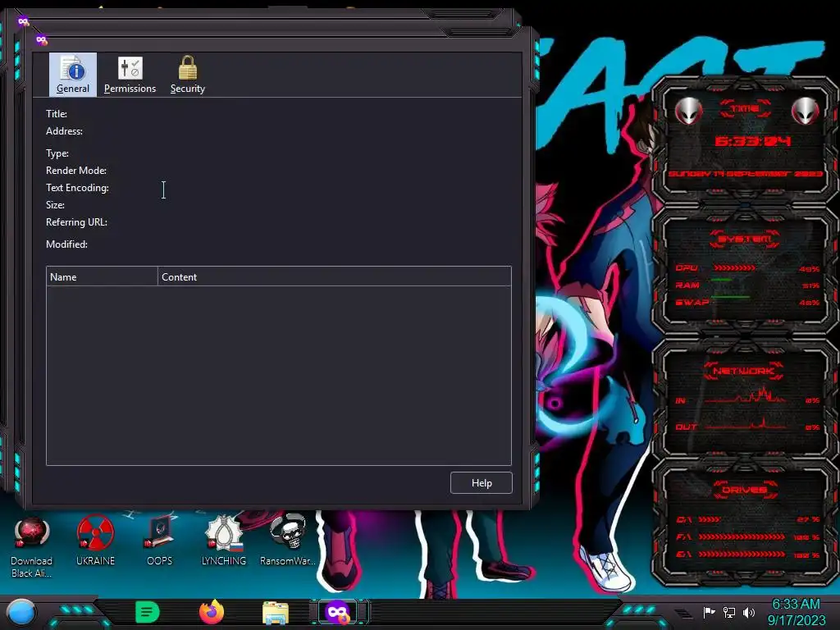840x630 pixels.
Task: Click the Title: label
Action: point(57,113)
